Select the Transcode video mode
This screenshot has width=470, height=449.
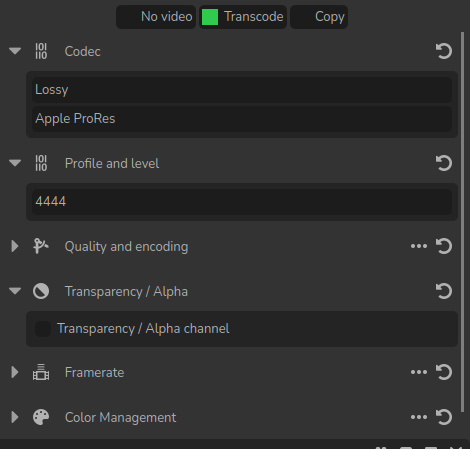coord(243,17)
